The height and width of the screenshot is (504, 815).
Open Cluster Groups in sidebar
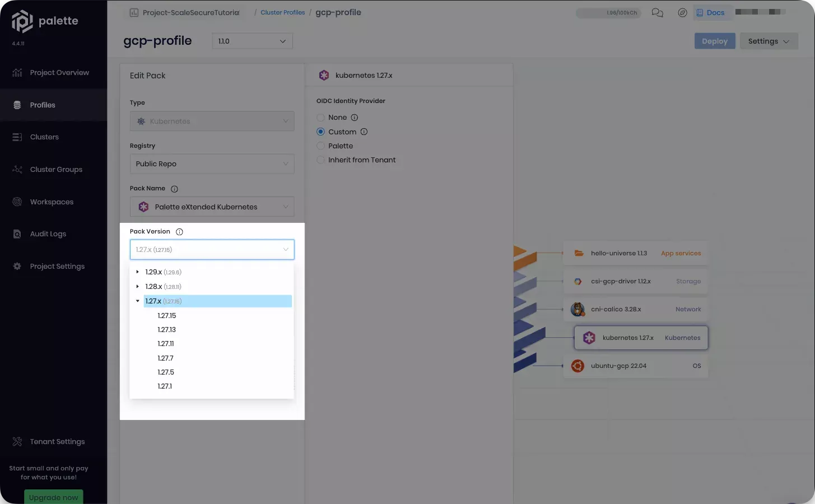[53, 169]
